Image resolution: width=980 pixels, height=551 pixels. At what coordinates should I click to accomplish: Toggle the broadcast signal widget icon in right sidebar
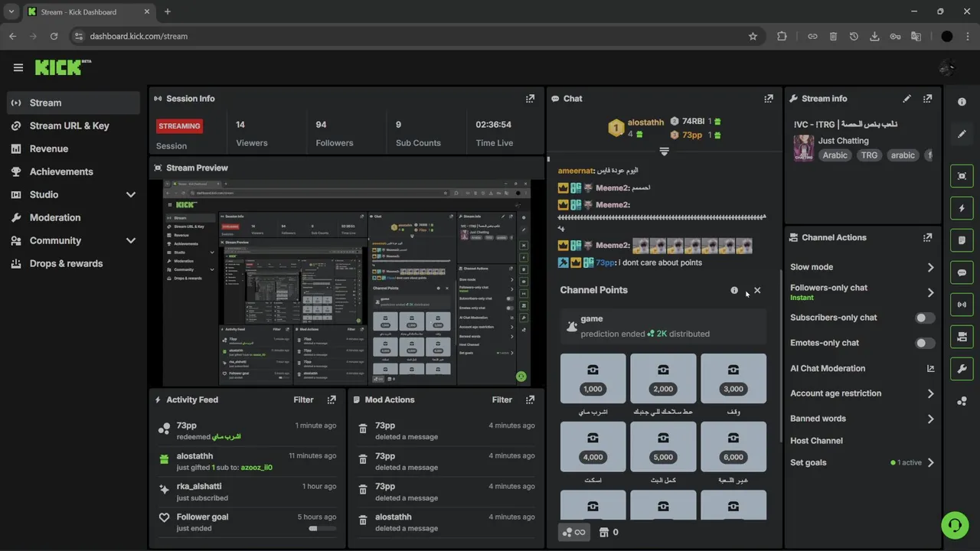(x=962, y=305)
